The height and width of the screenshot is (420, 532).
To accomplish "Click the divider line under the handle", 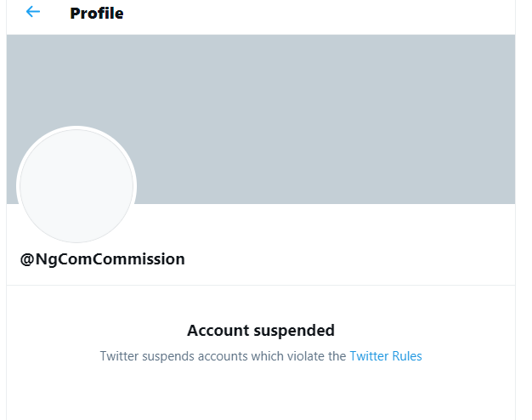I will click(260, 285).
